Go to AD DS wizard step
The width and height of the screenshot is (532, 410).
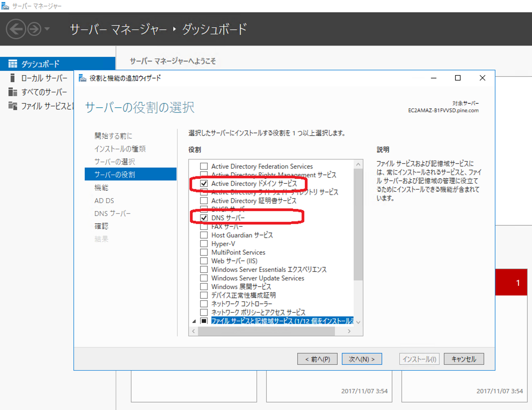click(104, 200)
